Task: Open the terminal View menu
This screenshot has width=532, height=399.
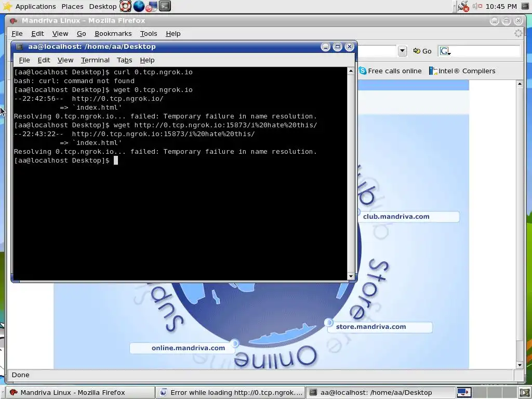Action: (x=65, y=60)
